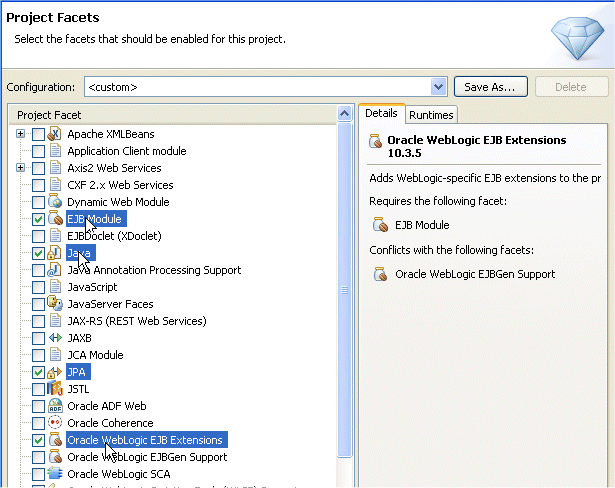Switch to the Runtimes tab

[431, 115]
